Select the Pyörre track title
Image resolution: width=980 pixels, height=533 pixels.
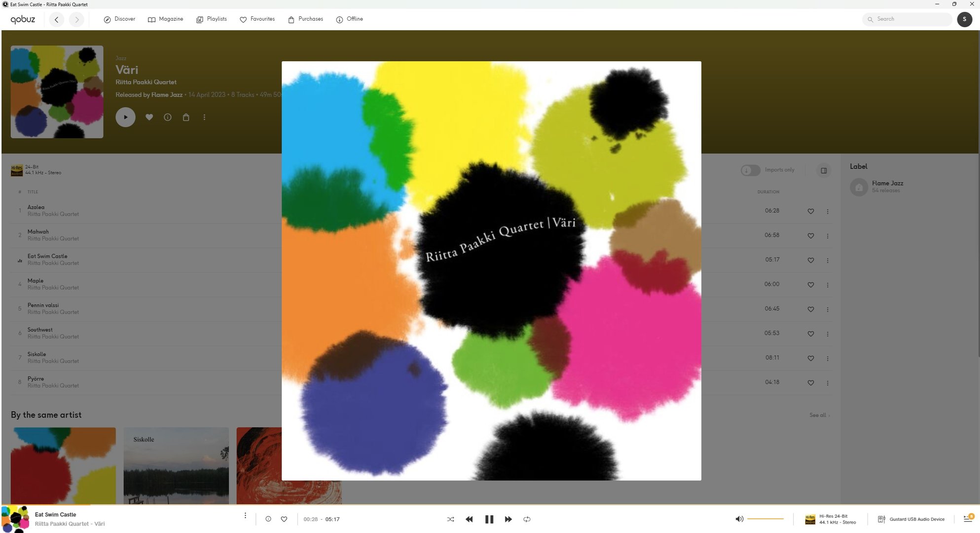pos(36,379)
